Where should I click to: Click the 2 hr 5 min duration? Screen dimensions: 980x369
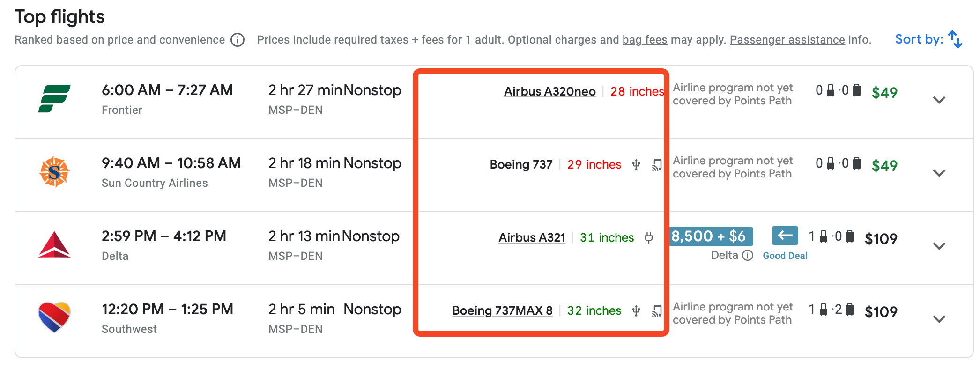(x=302, y=309)
